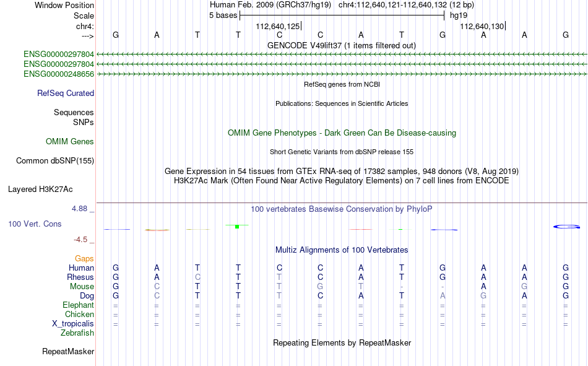Open the OMIM Genes track label
588x366 pixels.
click(70, 142)
